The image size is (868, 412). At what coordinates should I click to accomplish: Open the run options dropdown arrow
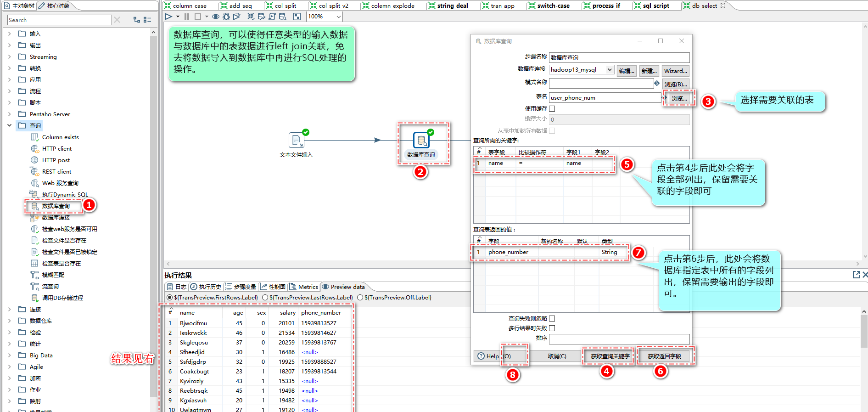coord(178,17)
